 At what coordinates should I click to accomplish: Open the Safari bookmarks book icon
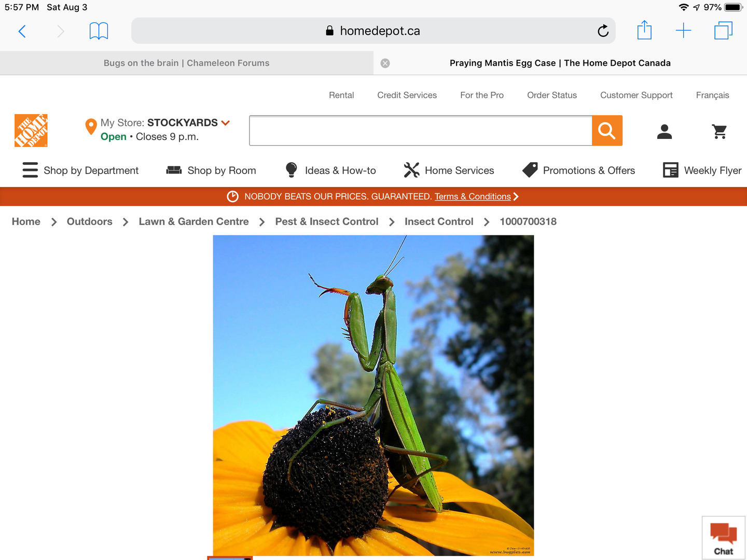99,31
